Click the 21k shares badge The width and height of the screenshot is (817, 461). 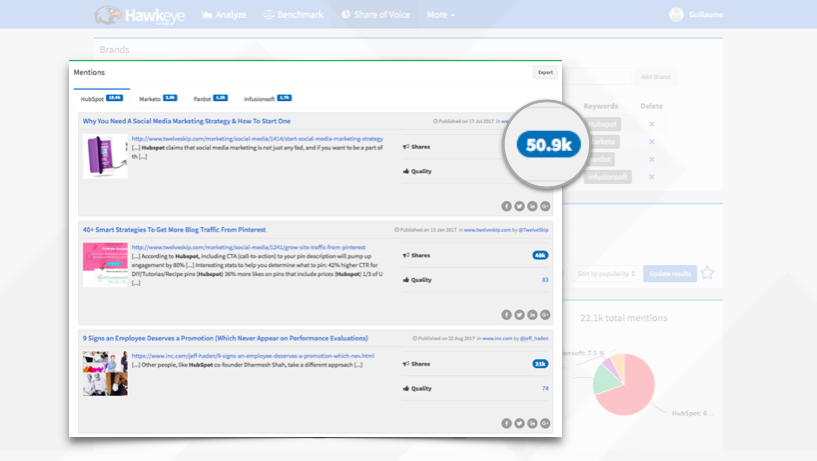[x=540, y=364]
